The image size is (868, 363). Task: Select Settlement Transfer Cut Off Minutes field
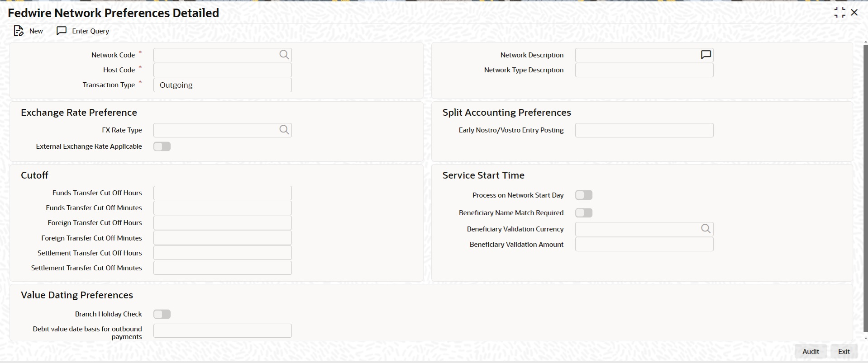pos(223,268)
